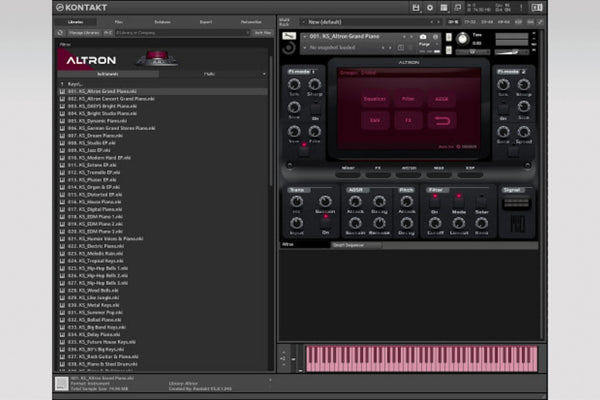This screenshot has width=600, height=400.
Task: Expand the snapshot dropdown arrow
Action: 305,48
